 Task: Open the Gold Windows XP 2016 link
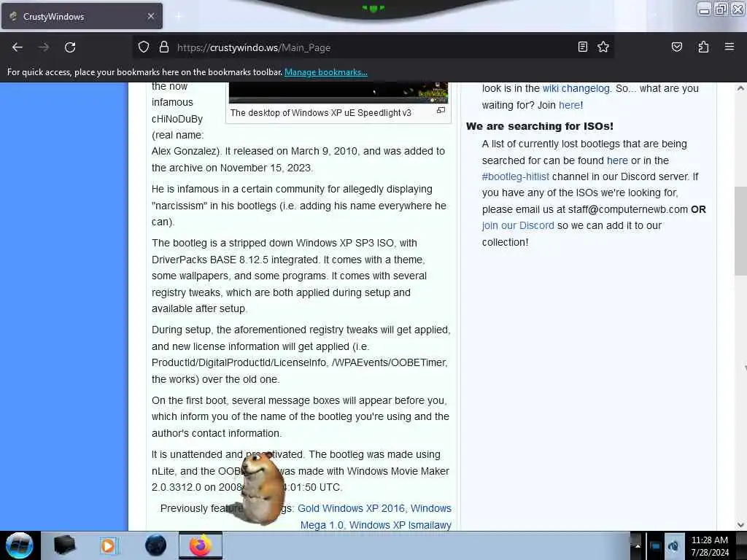(351, 508)
